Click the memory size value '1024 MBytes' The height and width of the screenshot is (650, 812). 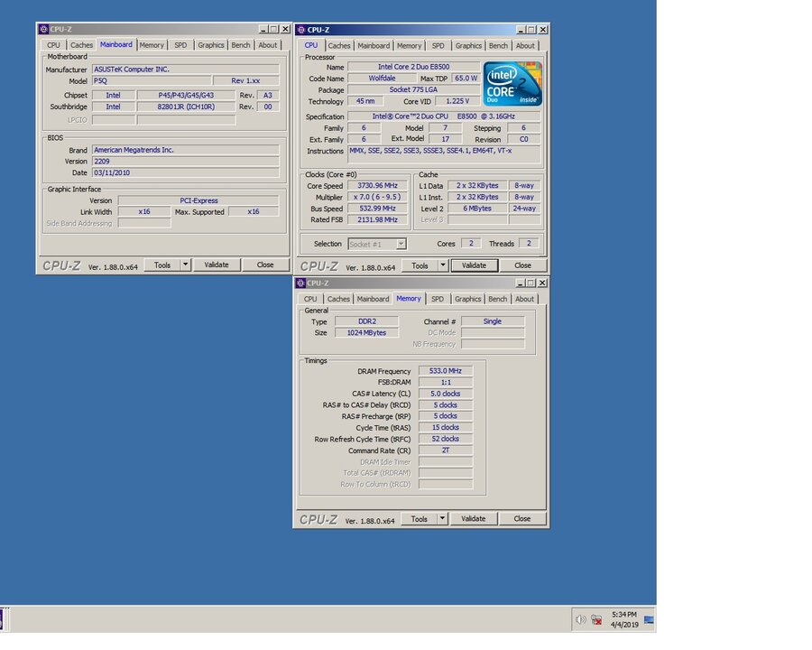pyautogui.click(x=366, y=332)
